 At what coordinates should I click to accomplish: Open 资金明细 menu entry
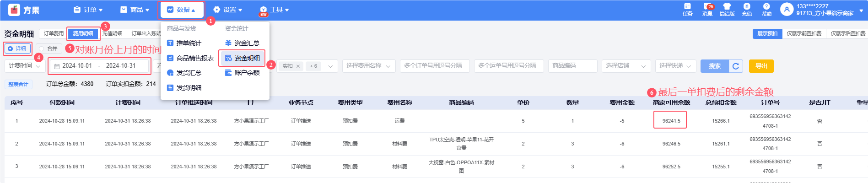(242, 58)
